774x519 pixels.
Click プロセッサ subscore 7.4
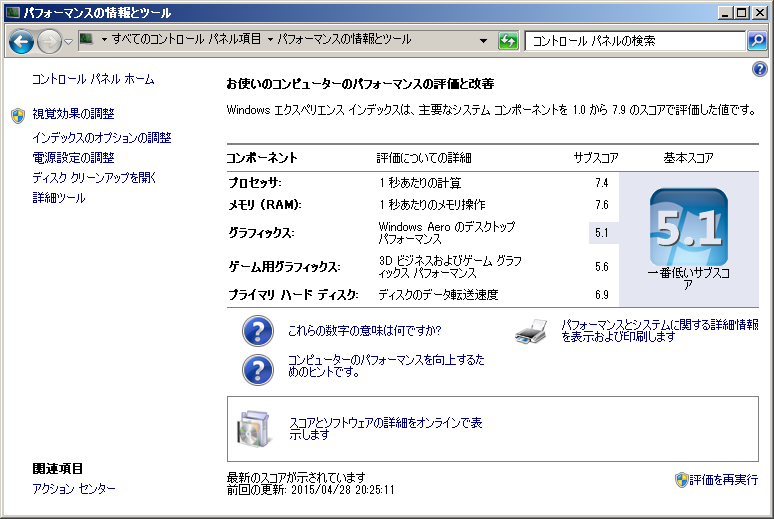601,183
